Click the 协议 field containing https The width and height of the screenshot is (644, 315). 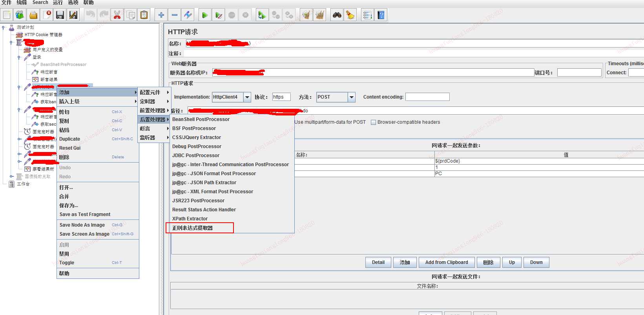[x=281, y=97]
